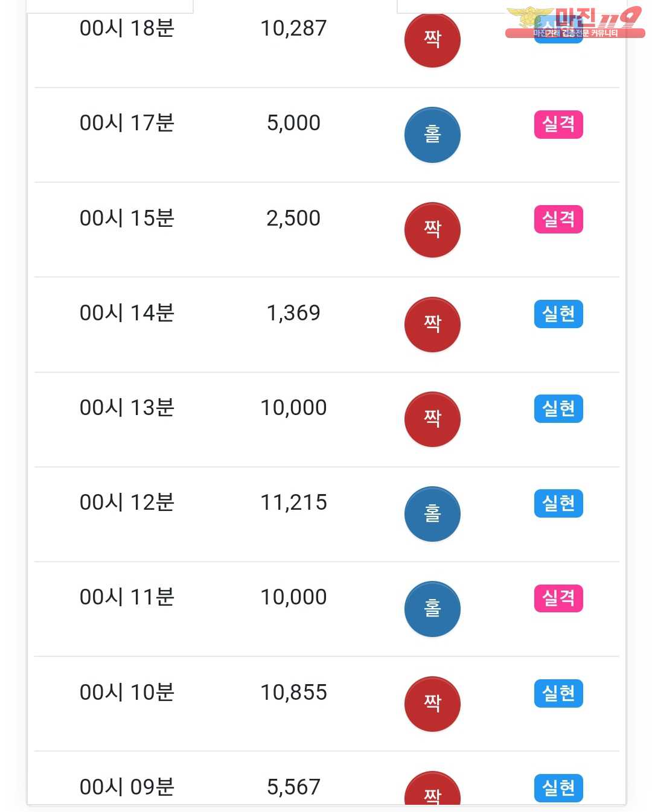
Task: Click the pink 실격 badge at 00시 11분
Action: click(558, 598)
